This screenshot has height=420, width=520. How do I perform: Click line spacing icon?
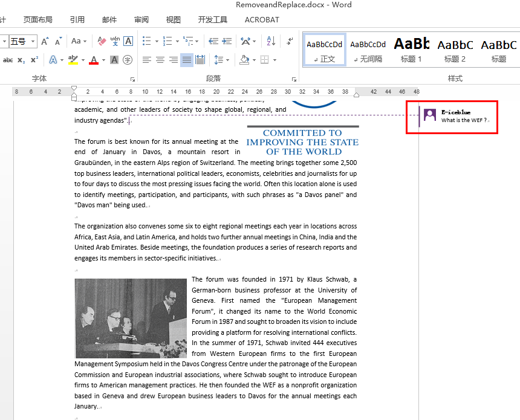point(218,60)
